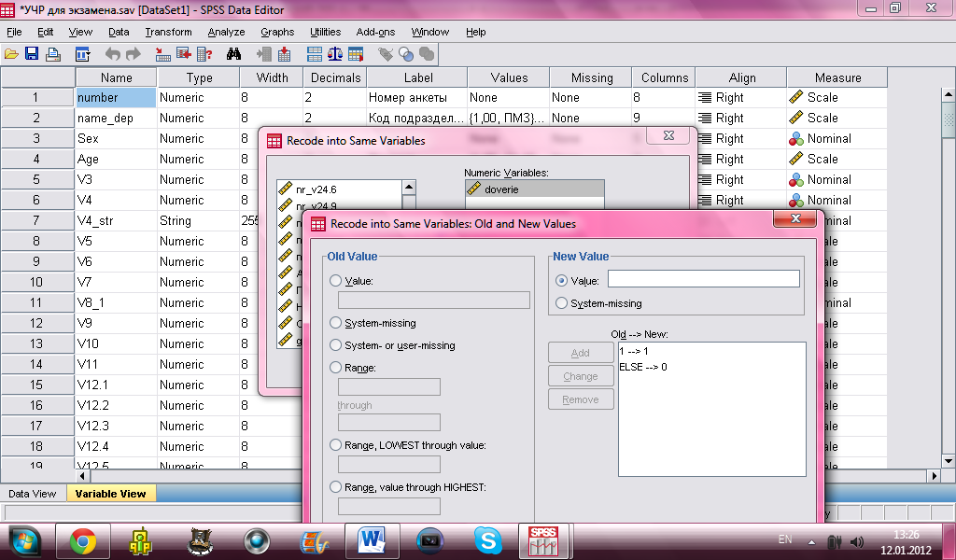Click the Nominal measure cell for Sex

point(836,139)
